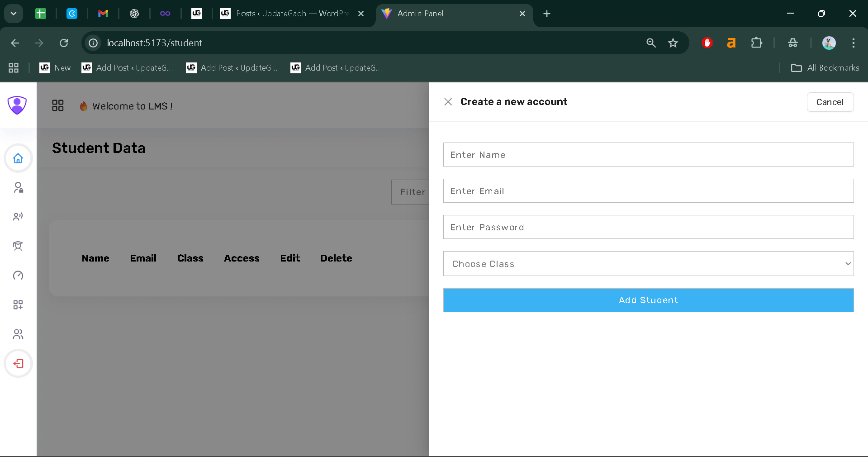
Task: Click the reload page icon
Action: pos(64,43)
